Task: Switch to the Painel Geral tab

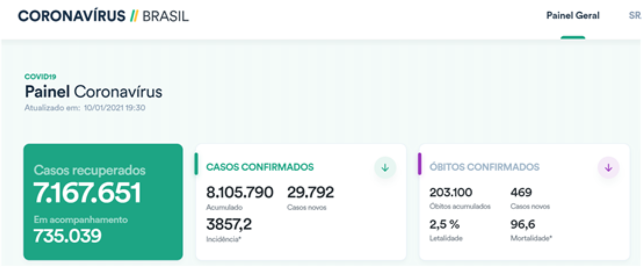Action: [x=573, y=16]
